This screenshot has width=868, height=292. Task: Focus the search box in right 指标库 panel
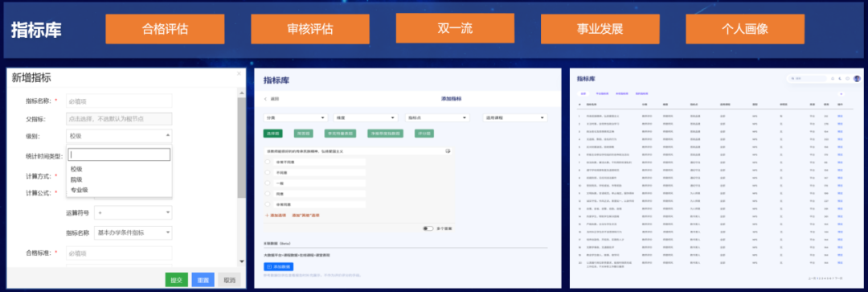(x=807, y=79)
